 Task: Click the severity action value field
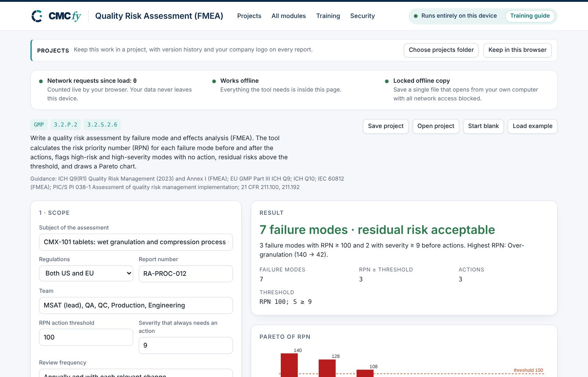point(186,345)
